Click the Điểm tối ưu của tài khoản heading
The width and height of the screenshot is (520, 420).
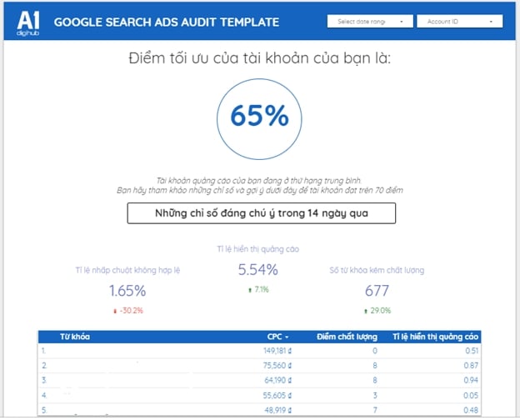(260, 58)
